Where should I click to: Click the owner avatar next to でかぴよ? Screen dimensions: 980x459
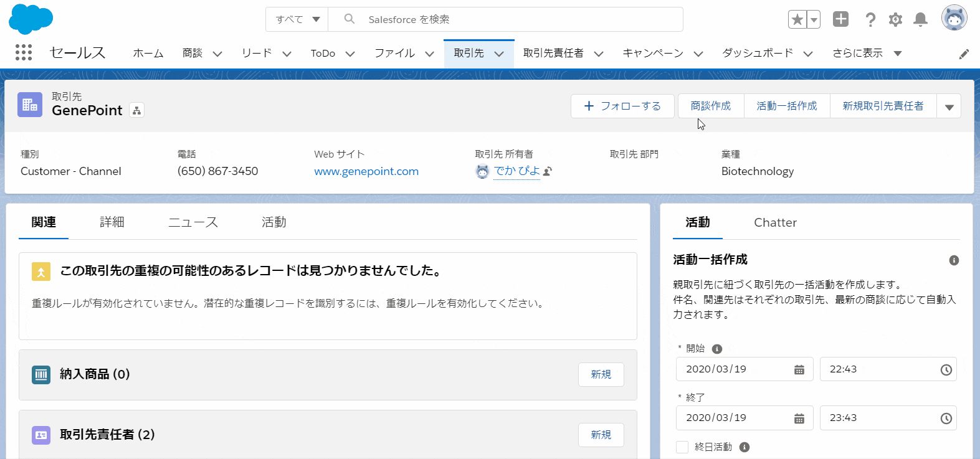click(x=482, y=171)
